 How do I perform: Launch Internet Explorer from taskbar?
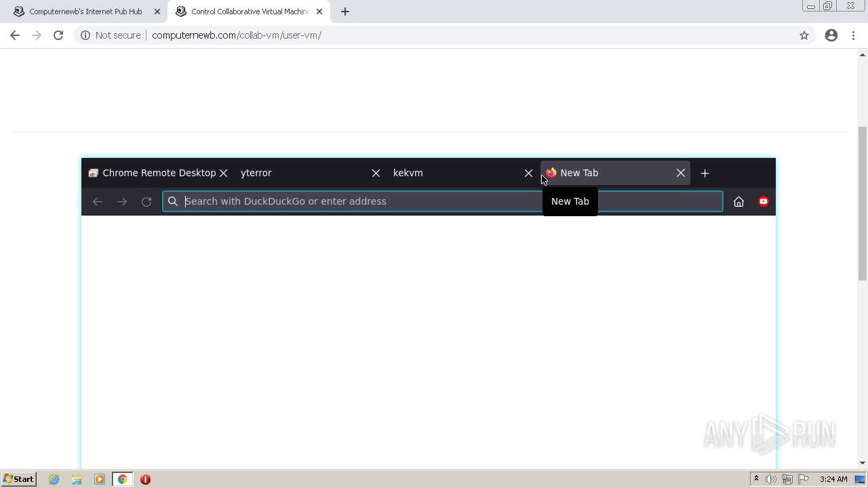54,479
